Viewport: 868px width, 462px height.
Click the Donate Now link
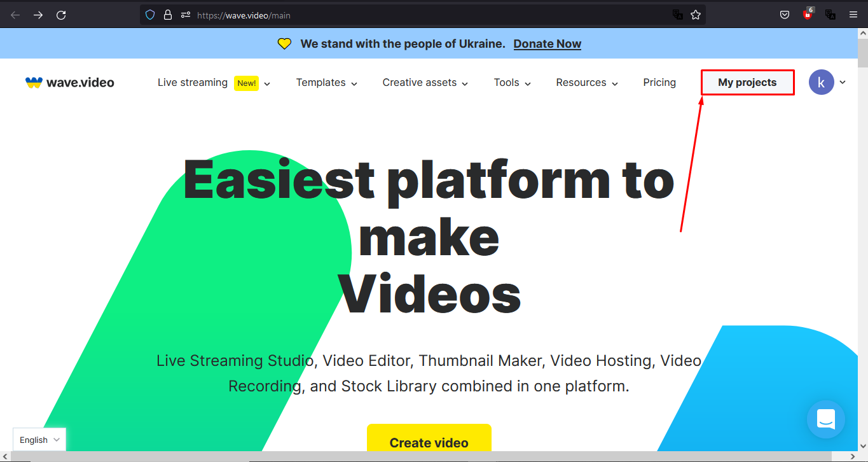coord(548,44)
